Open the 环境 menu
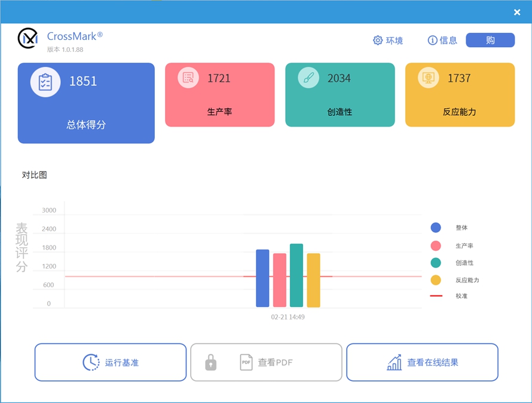 [x=395, y=40]
